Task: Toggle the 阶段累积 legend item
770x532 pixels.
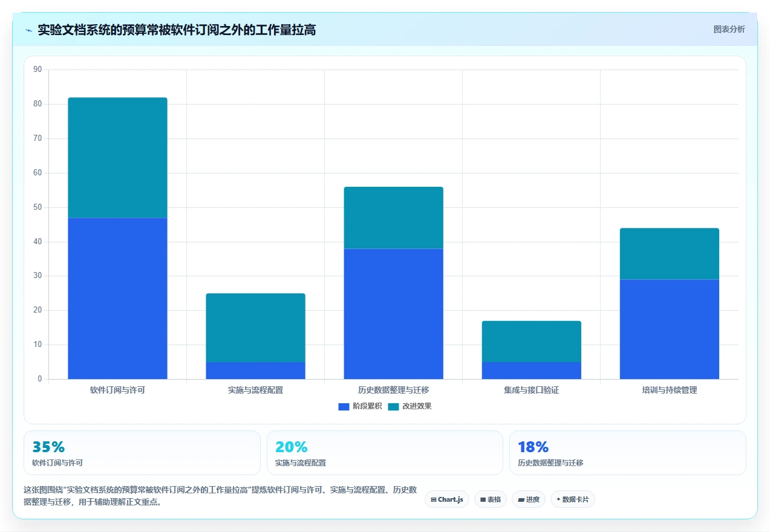Action: [x=360, y=406]
